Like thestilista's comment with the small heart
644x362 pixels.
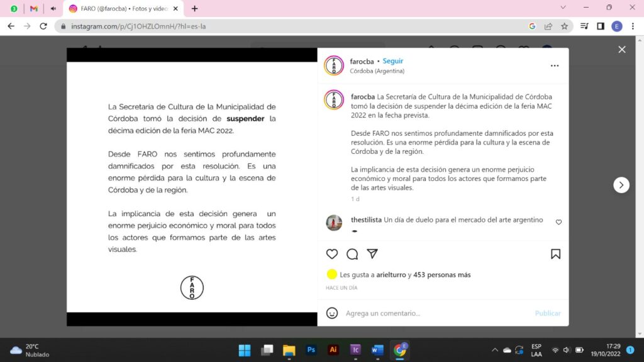[x=558, y=222]
